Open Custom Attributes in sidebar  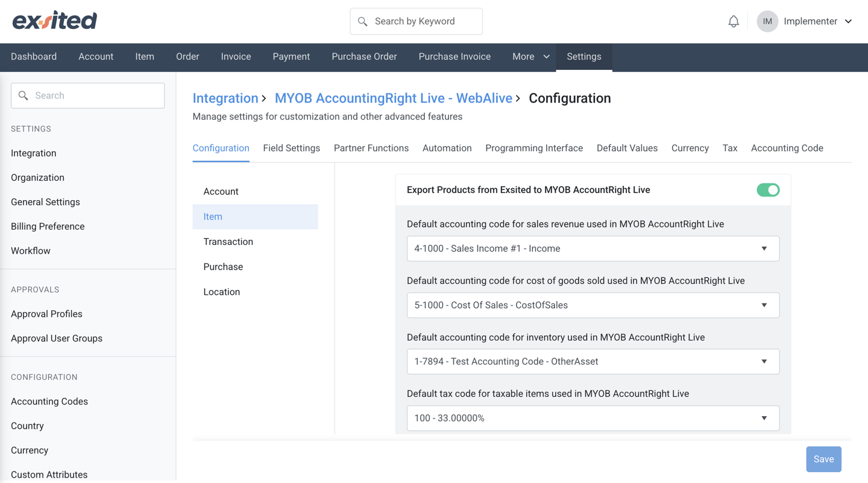pyautogui.click(x=49, y=475)
